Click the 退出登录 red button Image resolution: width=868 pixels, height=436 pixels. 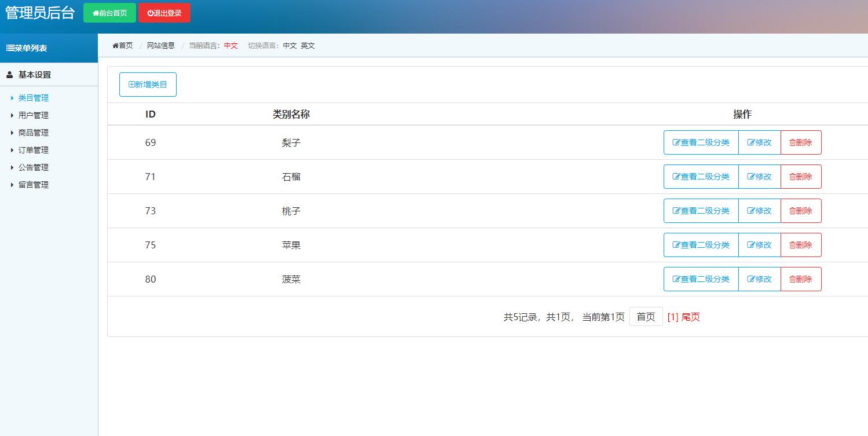tap(164, 13)
